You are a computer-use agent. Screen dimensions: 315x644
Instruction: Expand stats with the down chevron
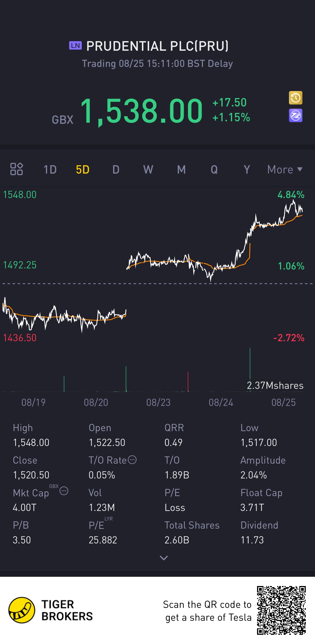pyautogui.click(x=164, y=558)
